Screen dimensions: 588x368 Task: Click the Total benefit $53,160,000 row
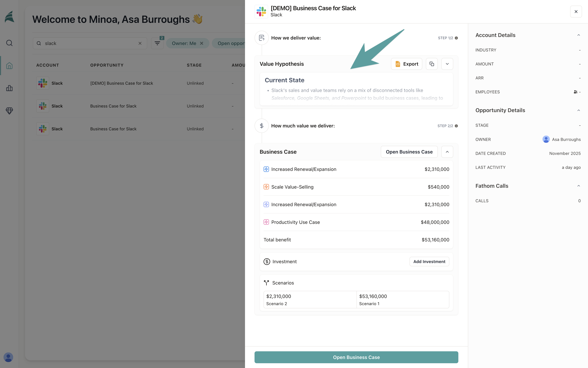click(x=356, y=240)
